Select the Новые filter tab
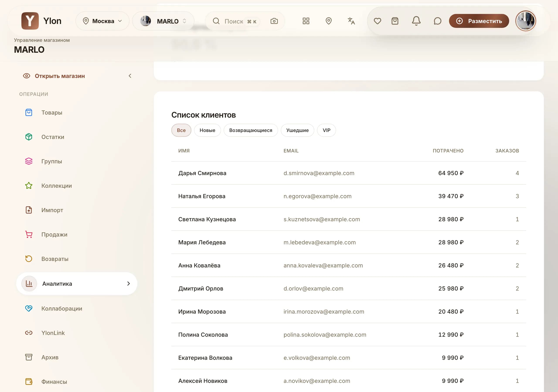Screen dimensions: 558x392 [x=207, y=130]
